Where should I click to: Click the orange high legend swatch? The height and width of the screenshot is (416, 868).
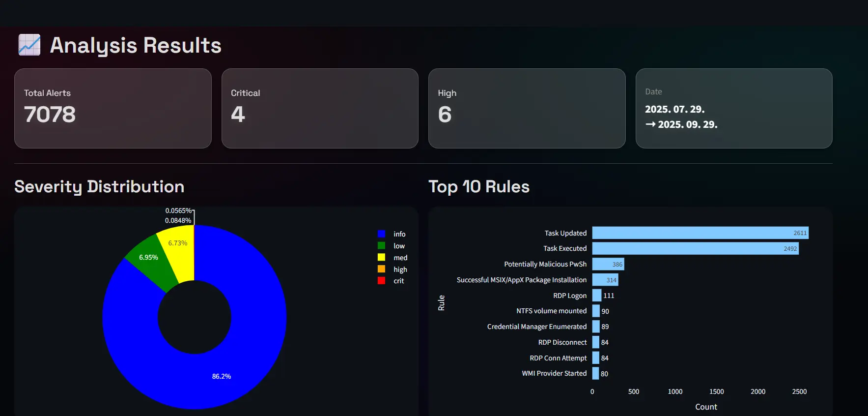381,269
